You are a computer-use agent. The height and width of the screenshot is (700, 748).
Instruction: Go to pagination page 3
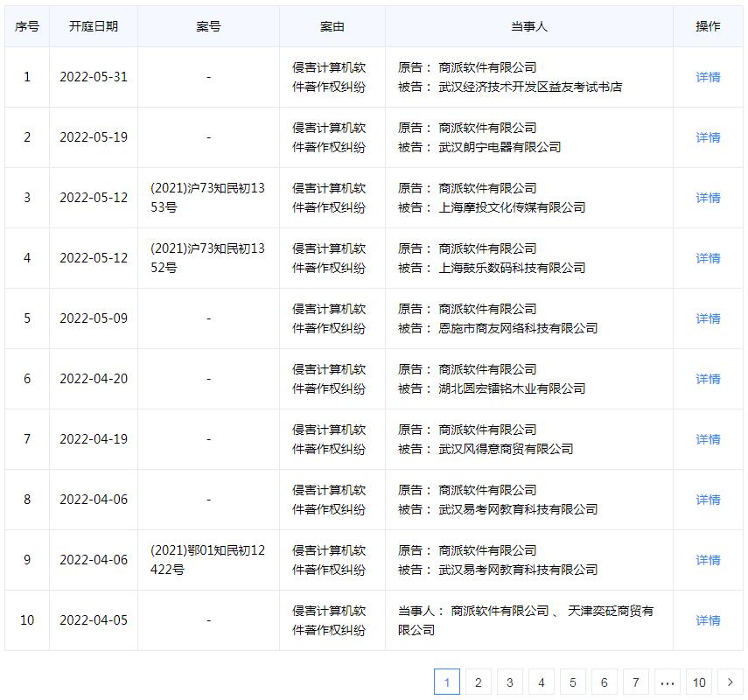click(510, 682)
